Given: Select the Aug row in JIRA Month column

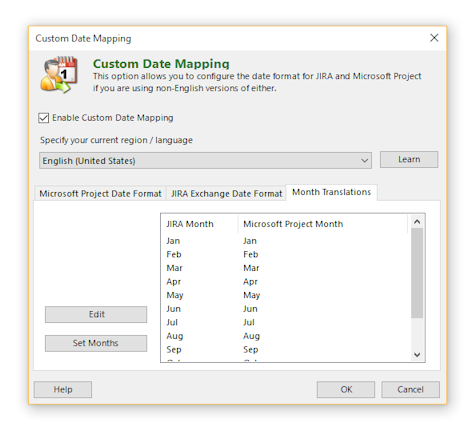Looking at the screenshot, I should (x=175, y=336).
